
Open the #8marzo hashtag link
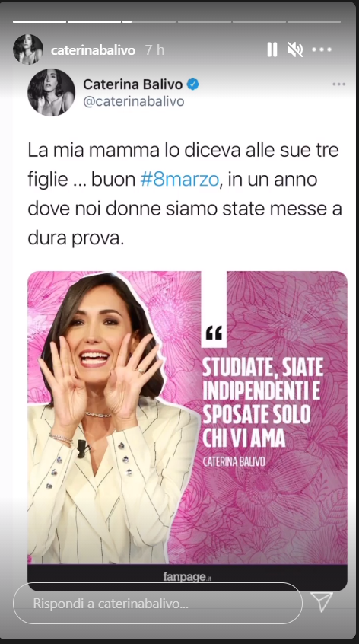coord(179,180)
